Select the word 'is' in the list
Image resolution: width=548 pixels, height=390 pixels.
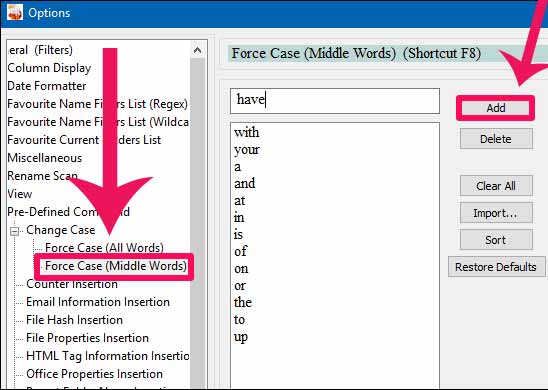(238, 234)
